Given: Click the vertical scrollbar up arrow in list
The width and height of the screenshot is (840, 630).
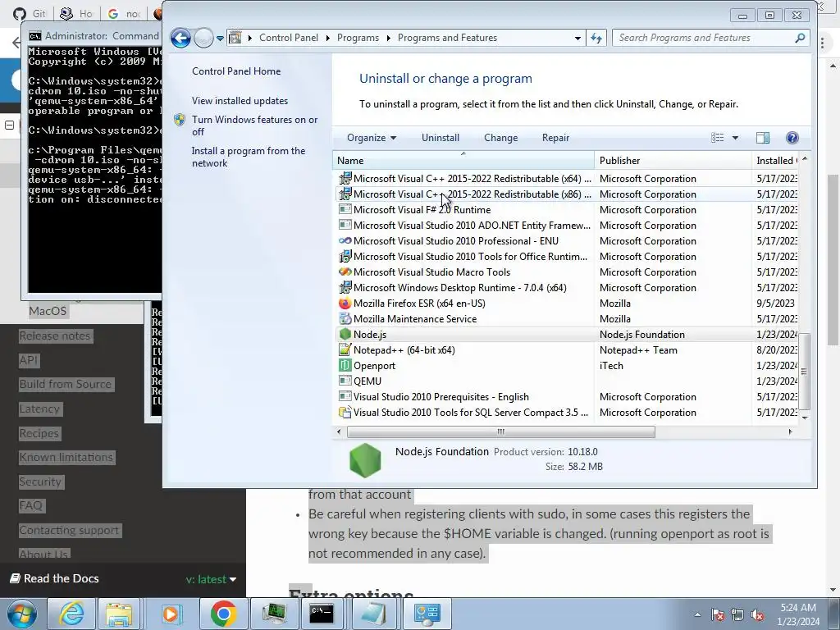Looking at the screenshot, I should tap(804, 159).
